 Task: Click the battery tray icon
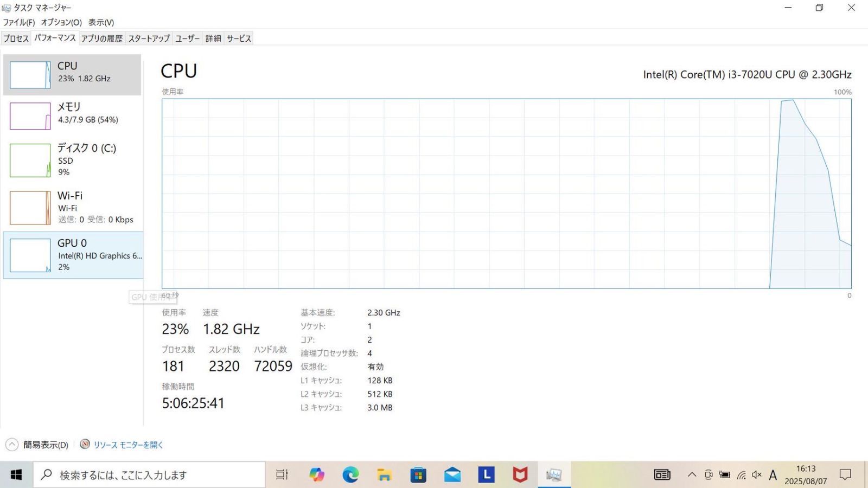tap(724, 475)
